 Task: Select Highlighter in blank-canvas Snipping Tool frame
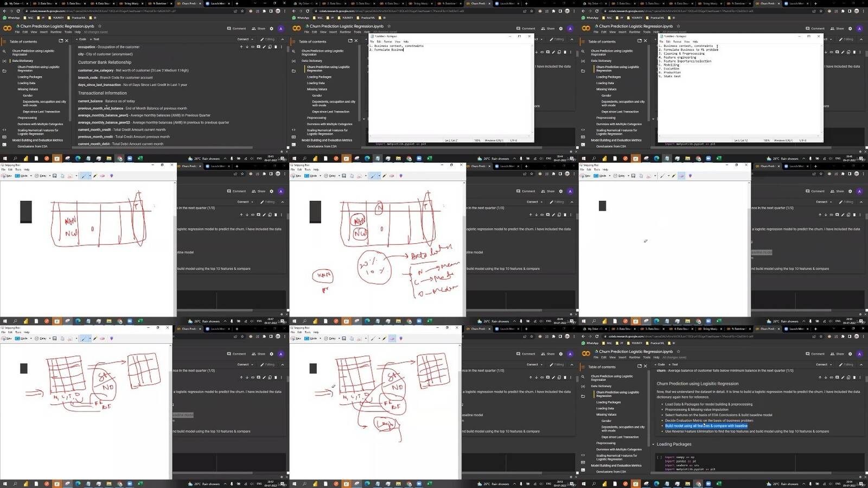[674, 176]
